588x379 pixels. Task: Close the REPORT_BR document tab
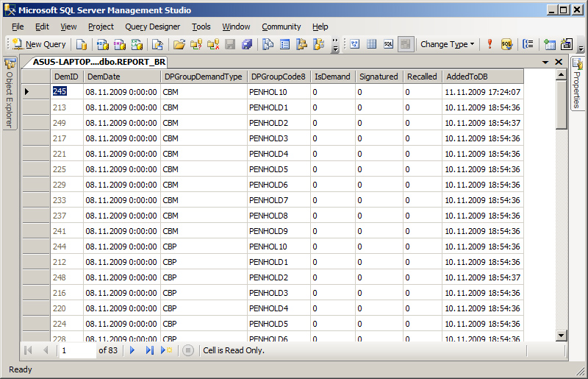click(x=559, y=62)
